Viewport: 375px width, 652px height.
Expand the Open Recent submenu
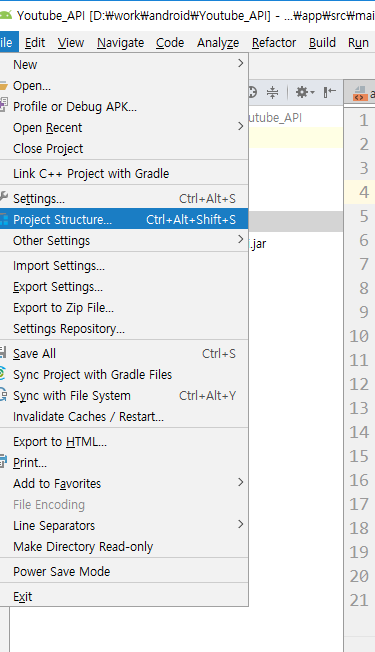point(124,127)
